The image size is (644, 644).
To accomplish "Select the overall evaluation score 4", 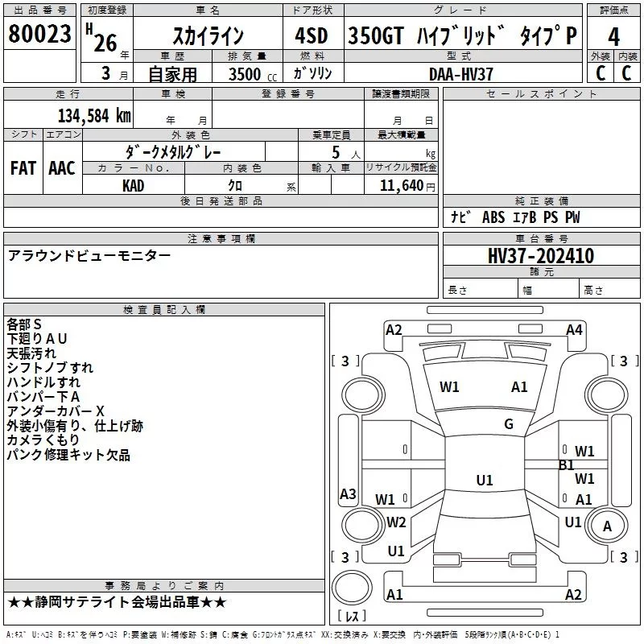I will pyautogui.click(x=613, y=36).
